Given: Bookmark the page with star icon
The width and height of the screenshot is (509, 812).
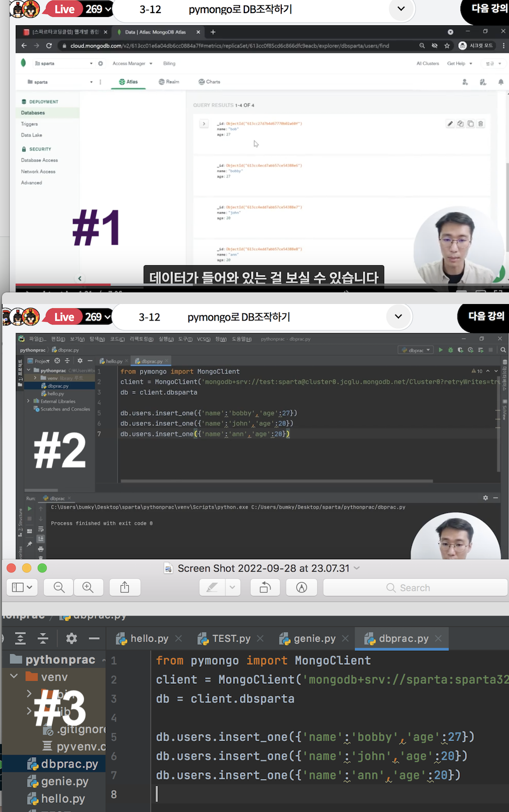Looking at the screenshot, I should pos(447,46).
